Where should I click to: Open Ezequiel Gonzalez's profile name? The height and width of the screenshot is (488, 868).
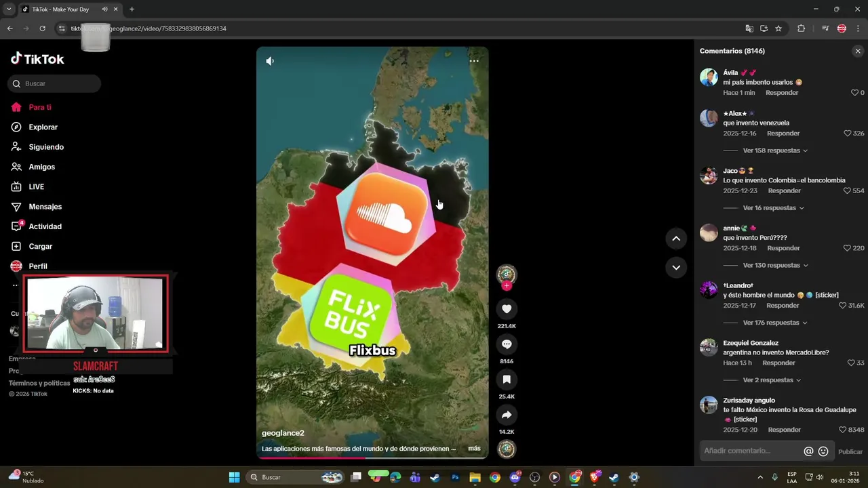point(751,343)
